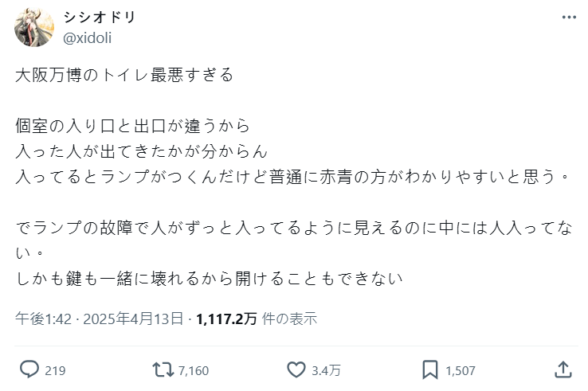The height and width of the screenshot is (391, 588).
Task: Click the line 入った人が出てきたかが分からん
Action: point(140,151)
